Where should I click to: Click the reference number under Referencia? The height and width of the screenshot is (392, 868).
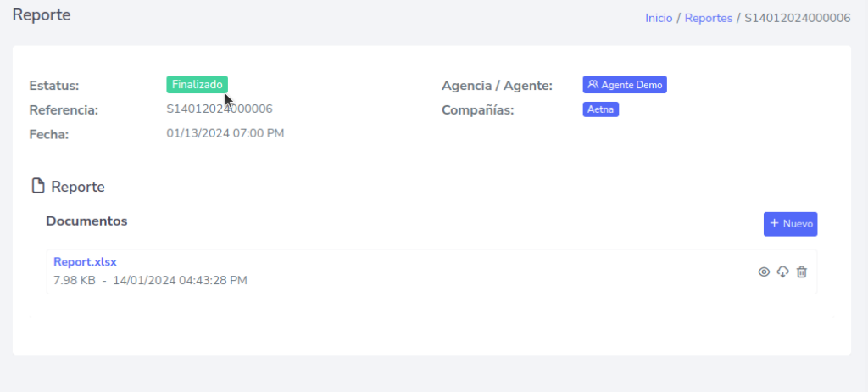point(220,109)
